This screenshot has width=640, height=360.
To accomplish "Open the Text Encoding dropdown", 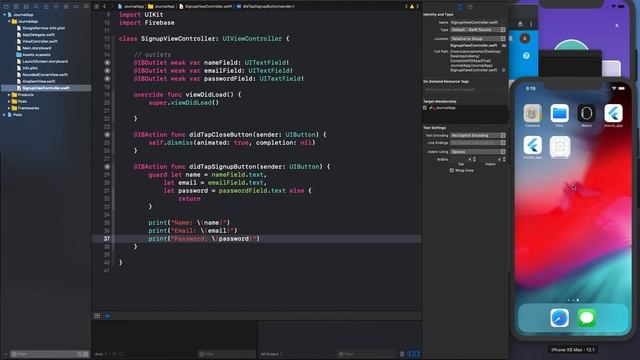I will click(x=478, y=135).
